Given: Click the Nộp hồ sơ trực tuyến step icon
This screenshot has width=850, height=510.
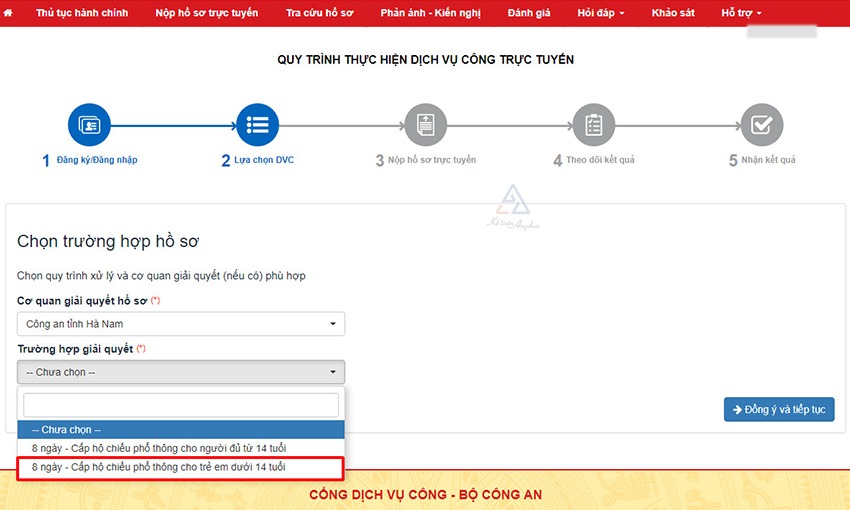Looking at the screenshot, I should pyautogui.click(x=425, y=125).
